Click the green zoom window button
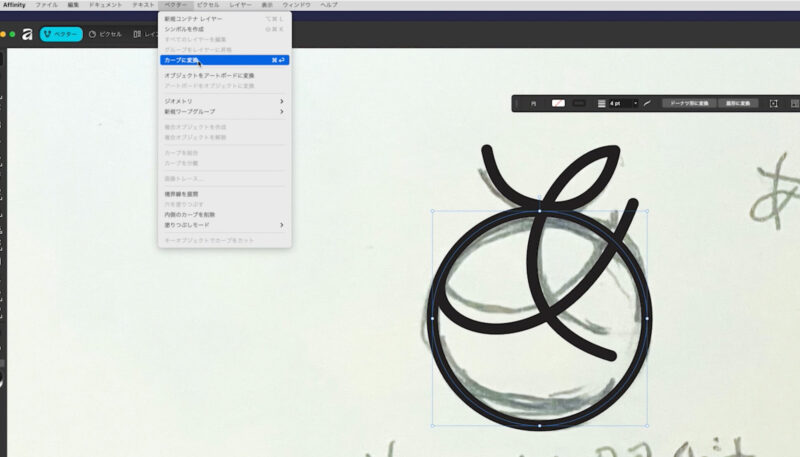The image size is (800, 457). click(x=12, y=34)
